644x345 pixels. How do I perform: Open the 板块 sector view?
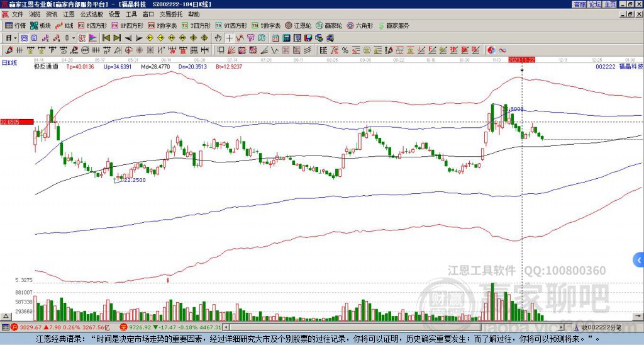[x=40, y=25]
